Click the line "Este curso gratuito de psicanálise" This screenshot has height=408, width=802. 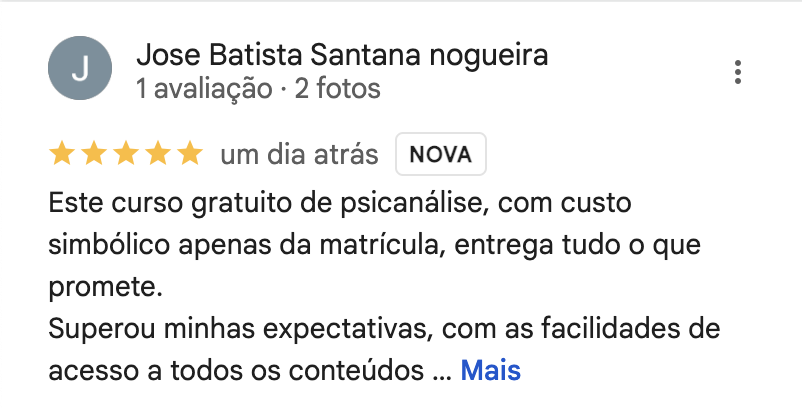coord(340,203)
